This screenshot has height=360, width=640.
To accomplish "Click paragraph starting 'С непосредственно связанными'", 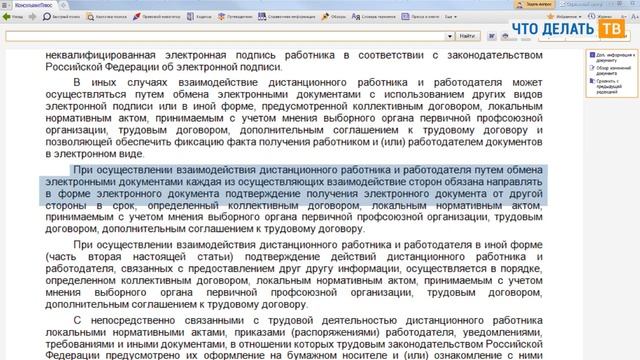I will coord(294,338).
